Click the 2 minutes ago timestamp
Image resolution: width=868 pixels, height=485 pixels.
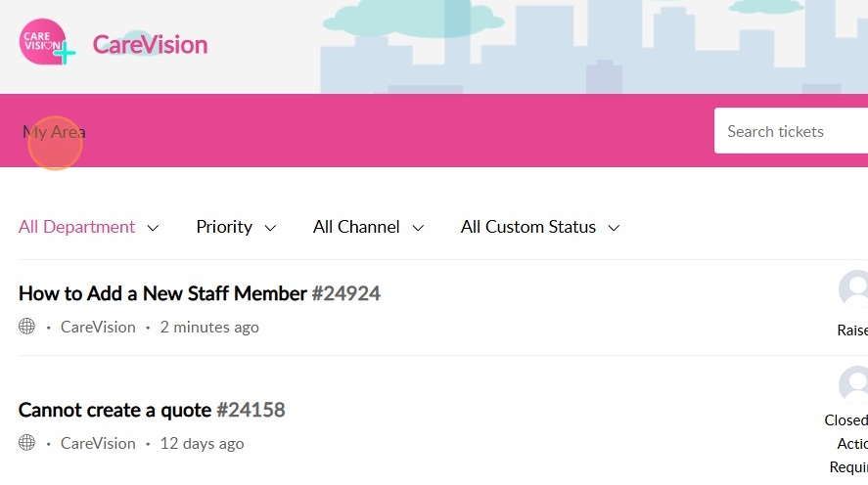(209, 328)
